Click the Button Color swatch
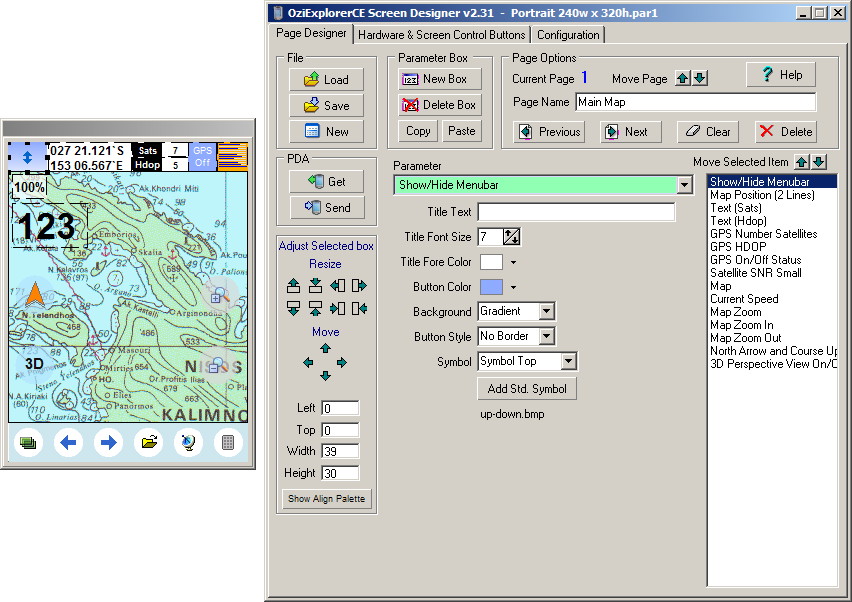 point(491,287)
